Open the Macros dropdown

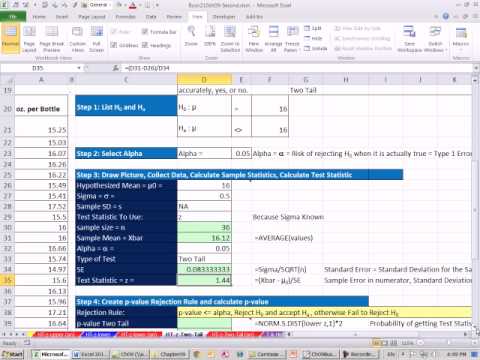point(461,39)
